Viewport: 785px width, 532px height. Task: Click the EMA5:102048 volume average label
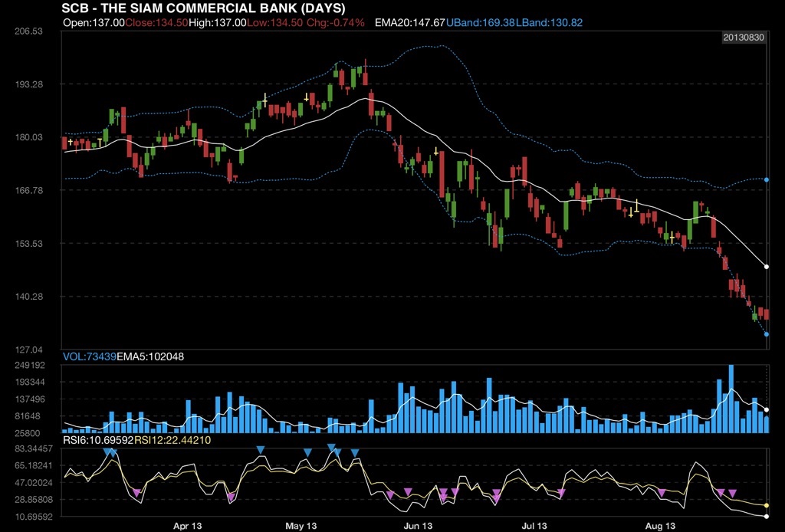[x=150, y=356]
